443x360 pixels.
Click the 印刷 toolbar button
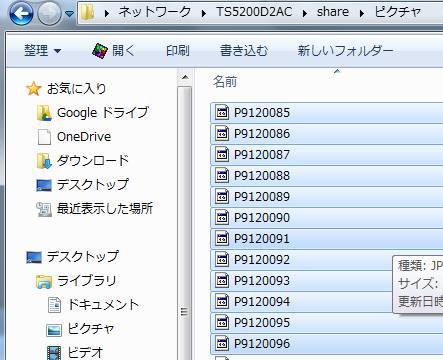pos(178,51)
